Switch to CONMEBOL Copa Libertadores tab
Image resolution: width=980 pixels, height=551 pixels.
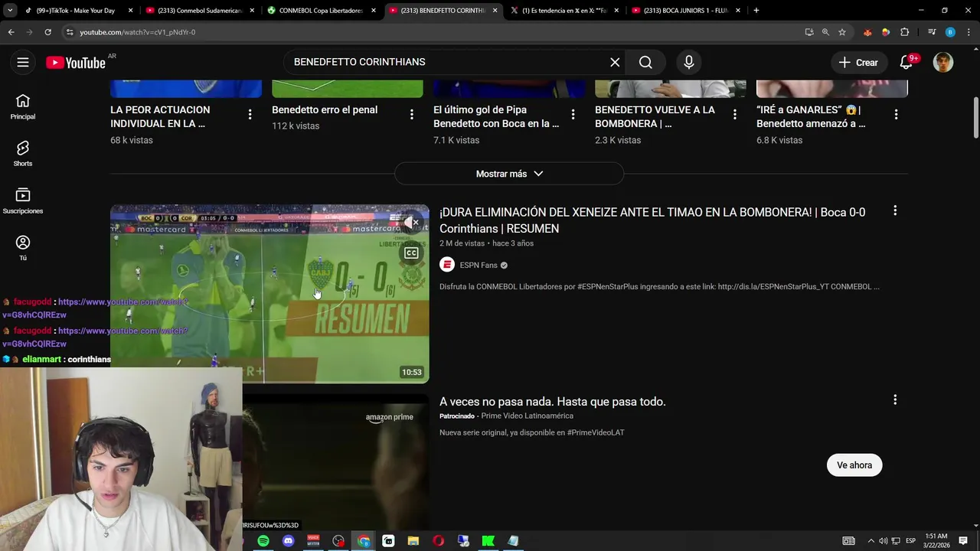pos(321,11)
